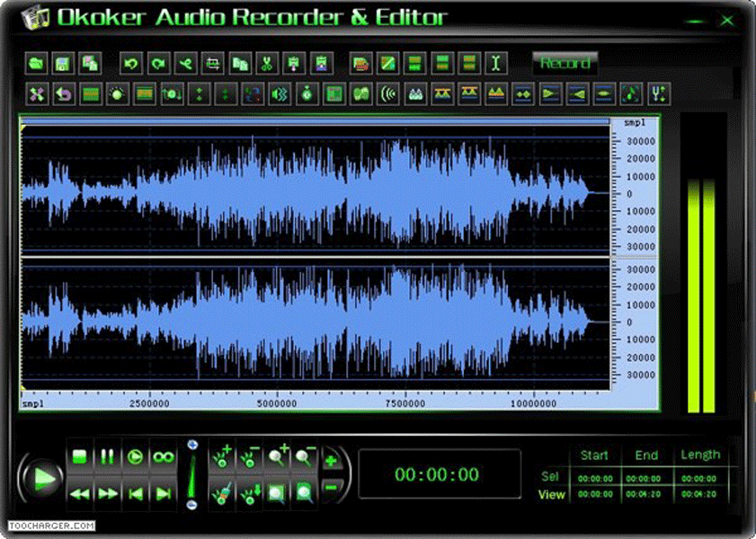Viewport: 756px width, 539px height.
Task: Click the music note effect icon
Action: pos(631,94)
